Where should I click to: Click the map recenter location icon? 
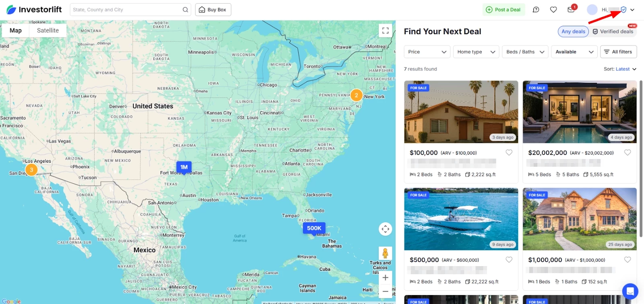385,229
